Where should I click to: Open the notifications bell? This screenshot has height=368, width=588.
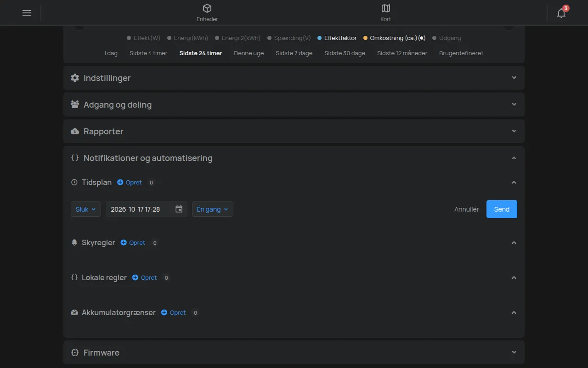pyautogui.click(x=561, y=13)
